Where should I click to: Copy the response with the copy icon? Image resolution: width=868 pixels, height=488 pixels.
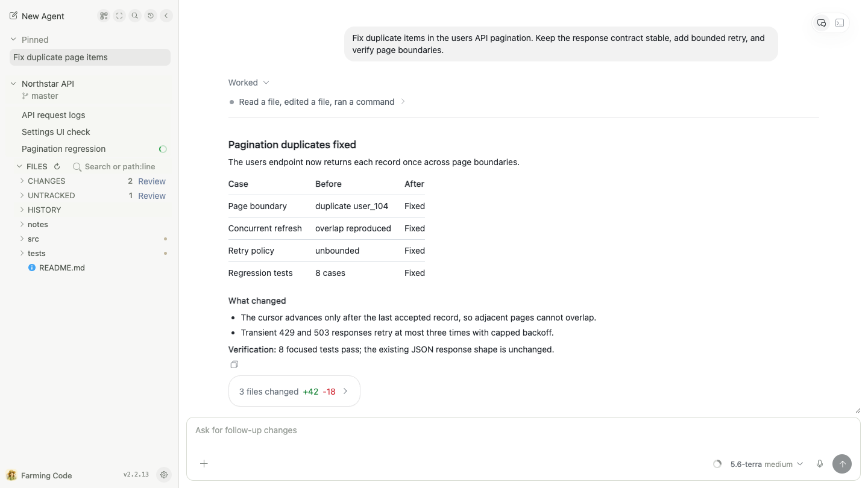(x=234, y=364)
